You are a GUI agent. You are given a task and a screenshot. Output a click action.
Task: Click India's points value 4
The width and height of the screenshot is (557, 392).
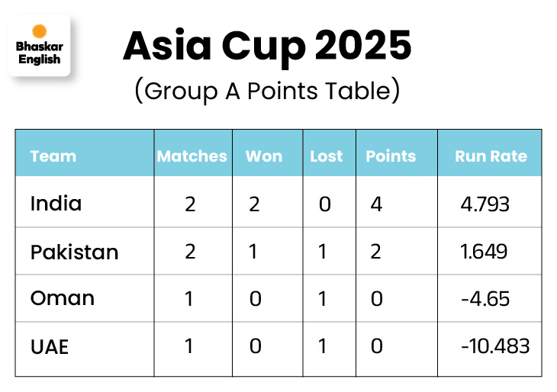376,204
